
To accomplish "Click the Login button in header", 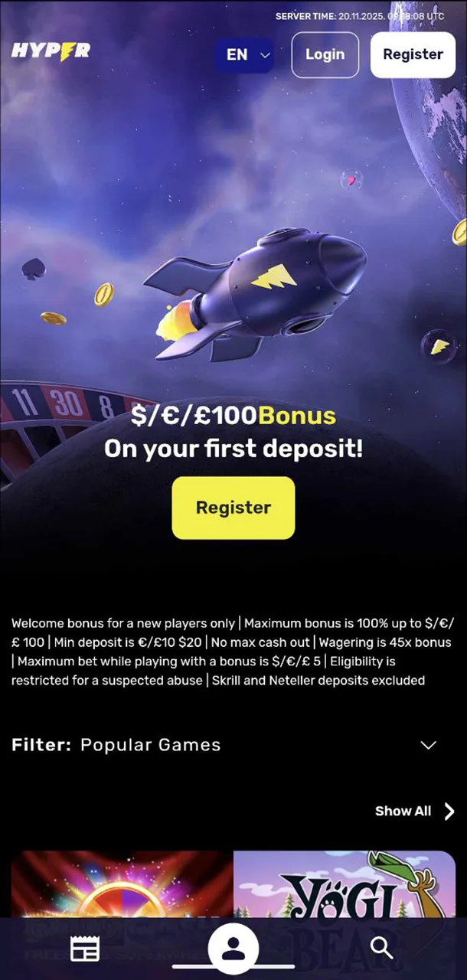I will pos(325,55).
